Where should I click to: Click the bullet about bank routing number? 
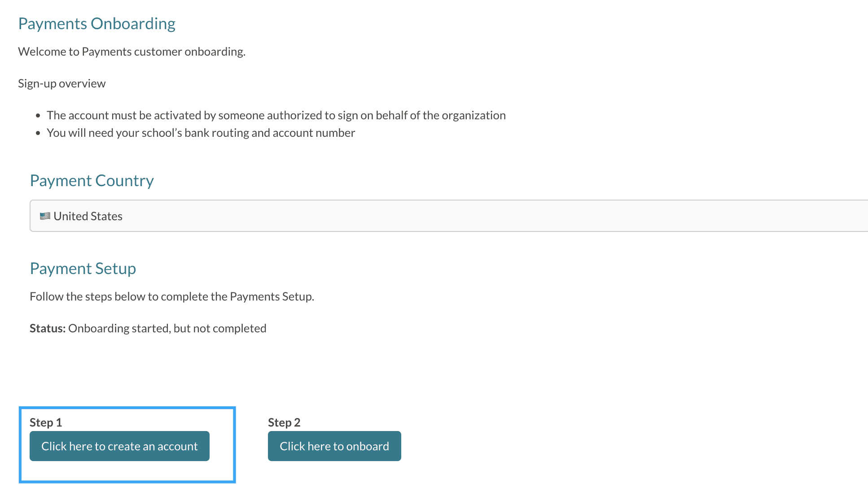tap(201, 133)
